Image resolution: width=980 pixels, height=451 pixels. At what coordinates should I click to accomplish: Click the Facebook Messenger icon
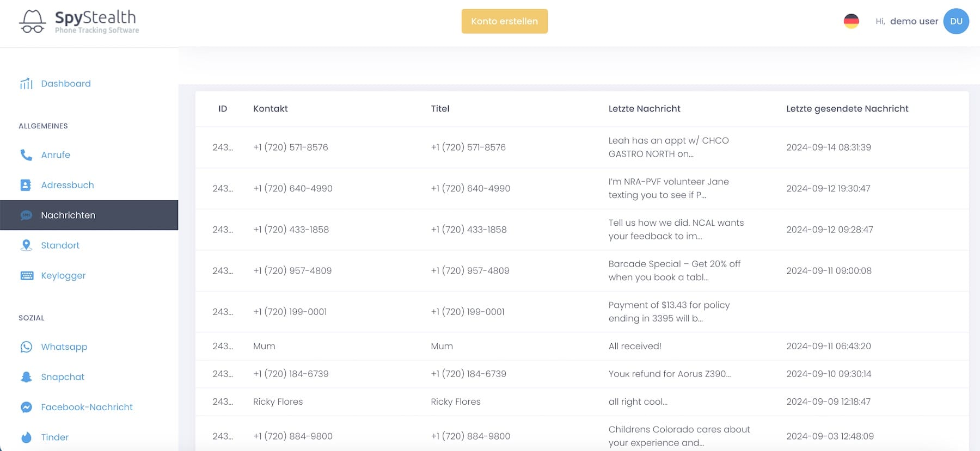pyautogui.click(x=26, y=407)
